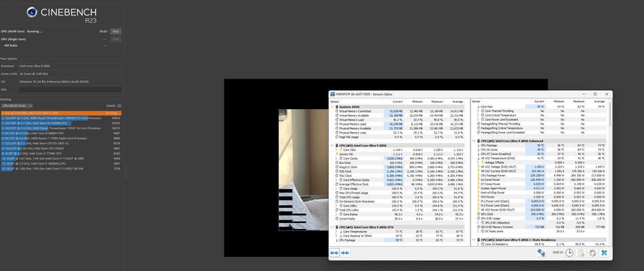Image resolution: width=644 pixels, height=271 pixels.
Task: Collapse the CPU [#0] Intel Core Ultra 9 285K group
Action: (x=332, y=146)
